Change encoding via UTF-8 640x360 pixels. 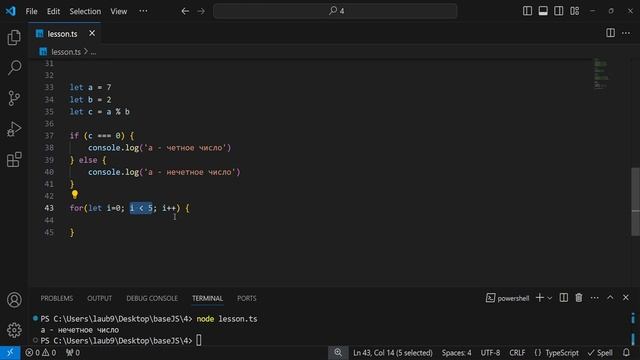coord(490,353)
